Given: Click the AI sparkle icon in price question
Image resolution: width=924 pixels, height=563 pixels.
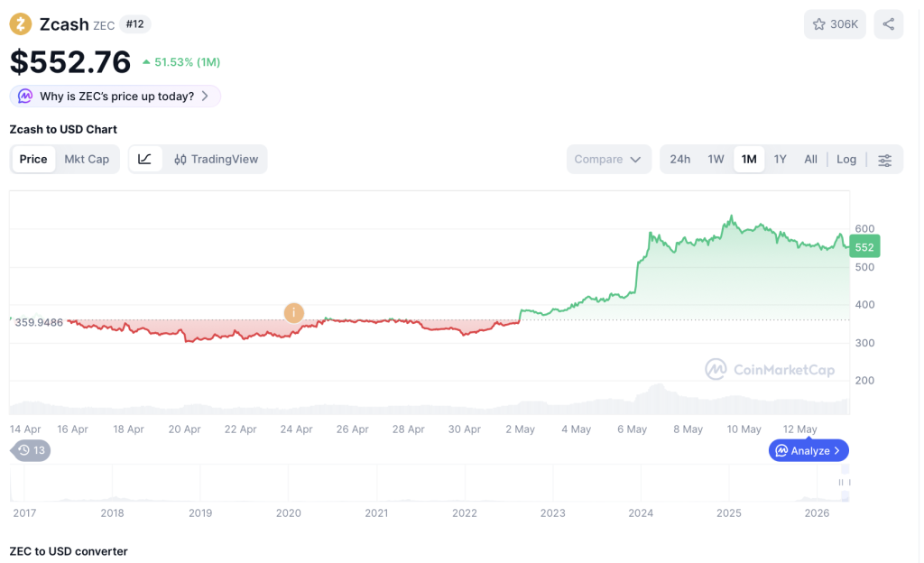Looking at the screenshot, I should 24,96.
